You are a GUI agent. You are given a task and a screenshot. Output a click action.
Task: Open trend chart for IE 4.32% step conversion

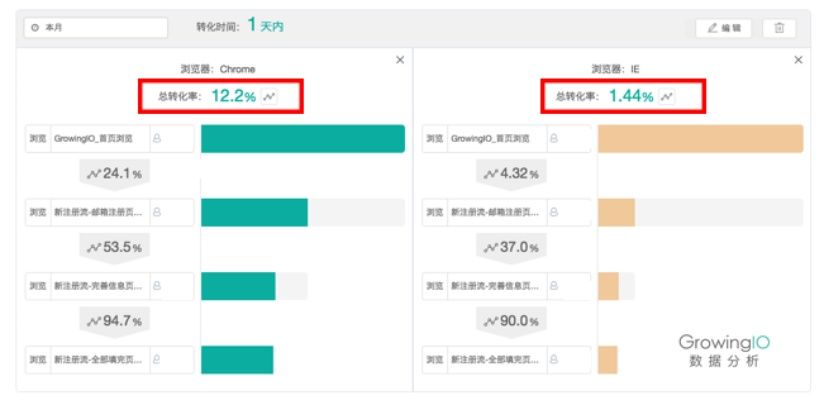click(x=491, y=174)
